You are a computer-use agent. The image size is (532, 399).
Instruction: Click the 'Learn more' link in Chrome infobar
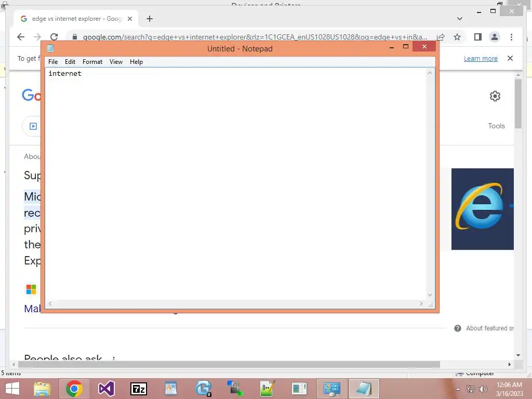[481, 58]
